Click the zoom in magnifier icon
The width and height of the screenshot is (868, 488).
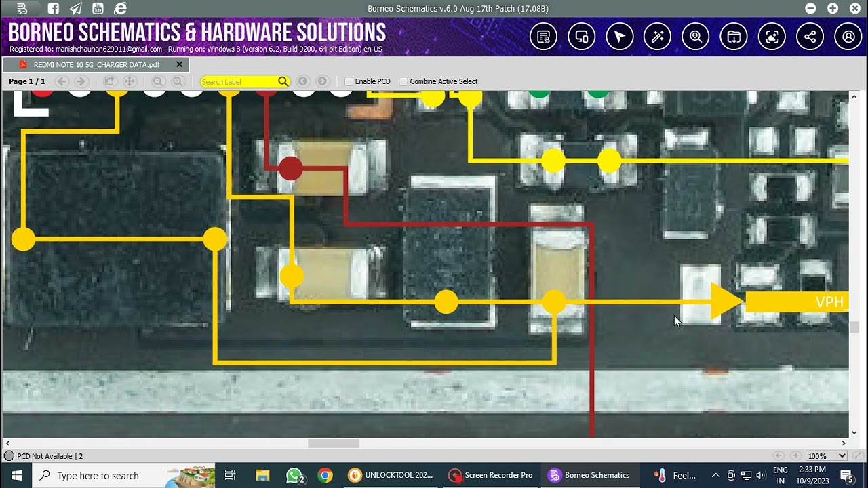(178, 81)
